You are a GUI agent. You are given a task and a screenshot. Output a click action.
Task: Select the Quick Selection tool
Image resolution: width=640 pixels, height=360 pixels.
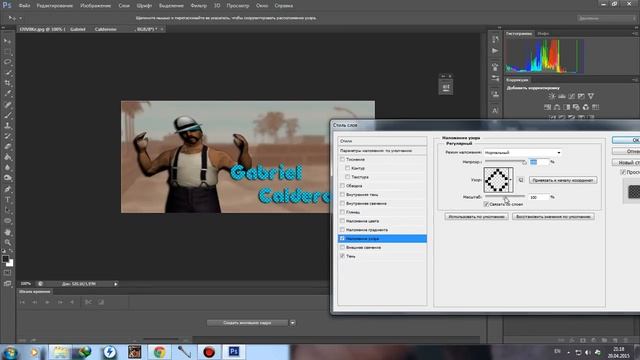(x=7, y=73)
